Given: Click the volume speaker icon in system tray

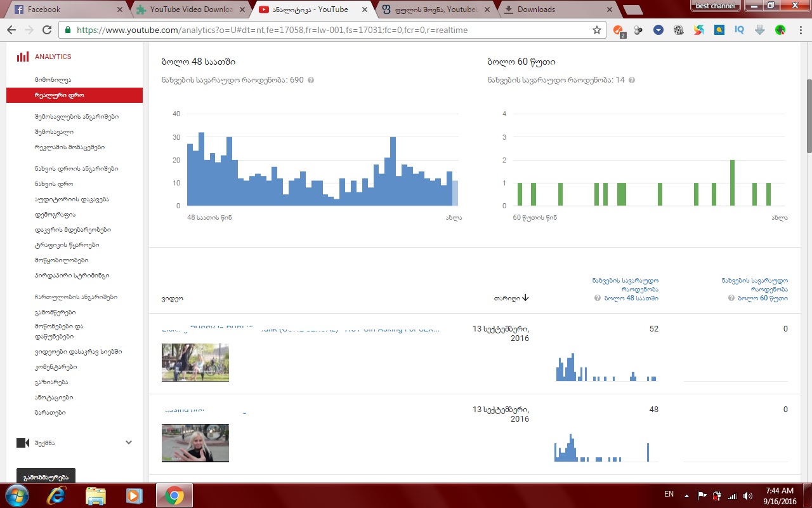Looking at the screenshot, I should point(749,495).
